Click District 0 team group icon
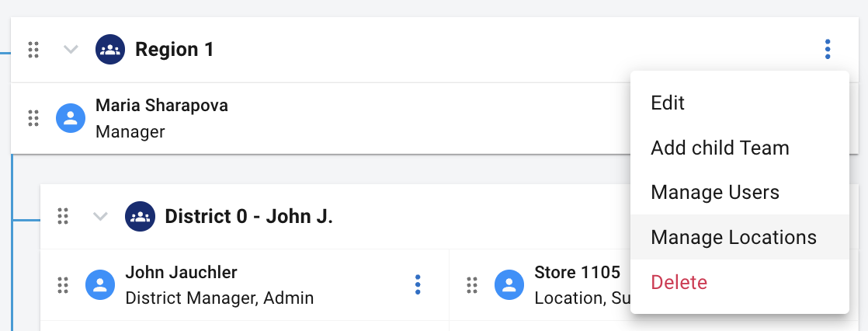The height and width of the screenshot is (331, 868). click(140, 216)
